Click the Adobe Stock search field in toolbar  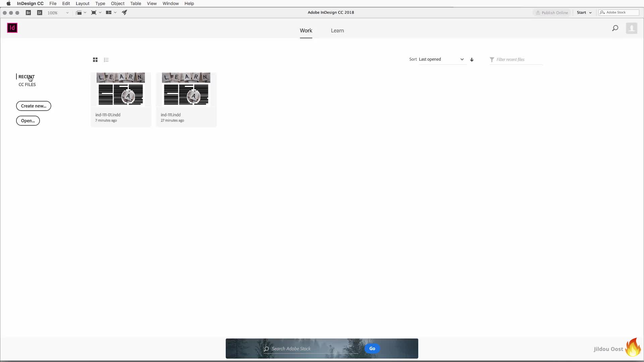point(619,12)
